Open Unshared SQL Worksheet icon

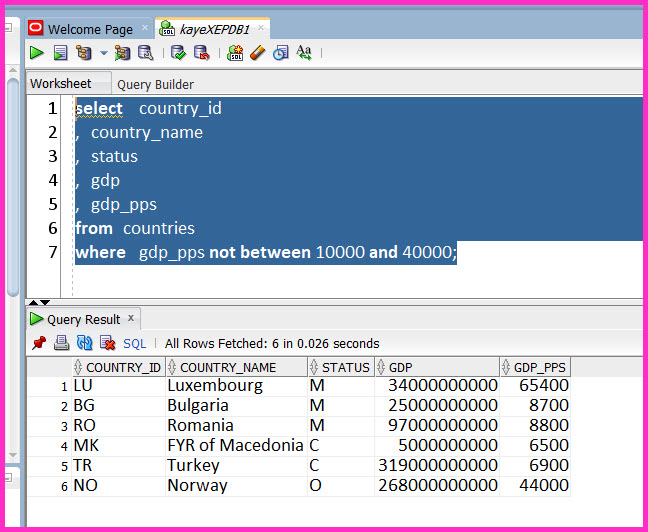(x=235, y=53)
